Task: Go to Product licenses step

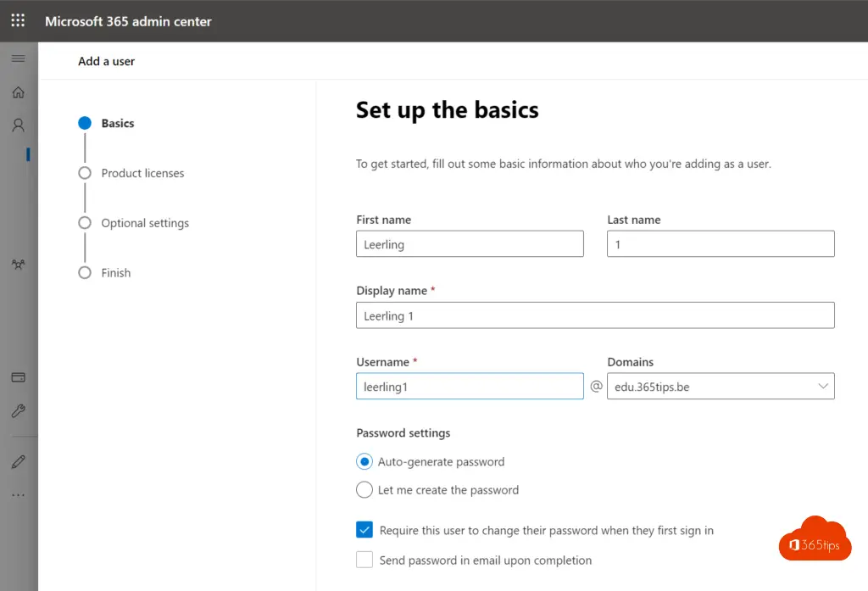Action: (131, 173)
